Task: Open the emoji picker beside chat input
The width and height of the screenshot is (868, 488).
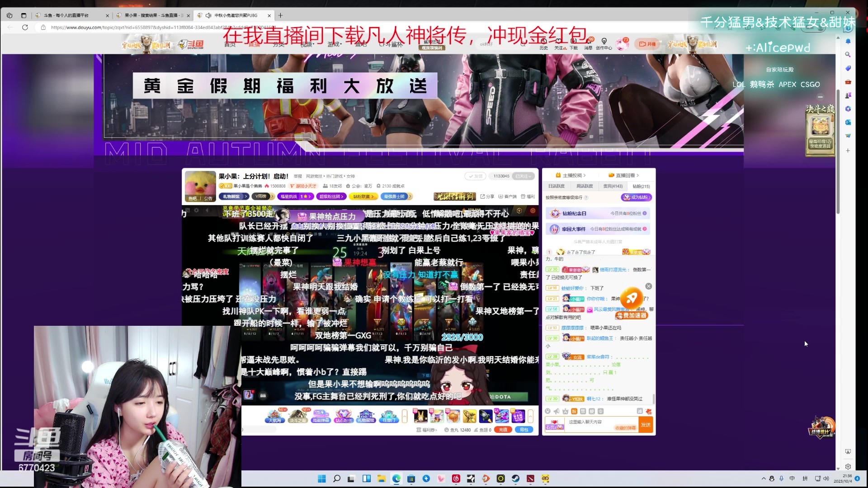Action: coord(548,411)
